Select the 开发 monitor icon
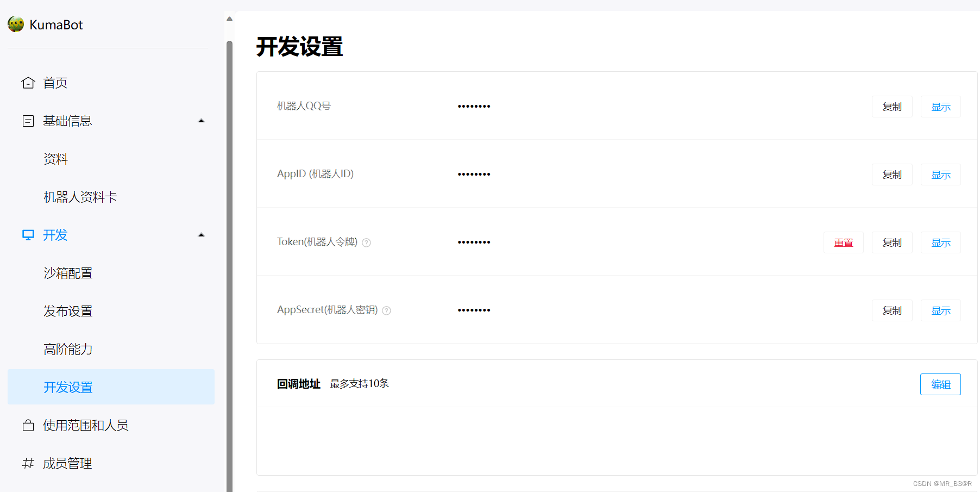Image resolution: width=980 pixels, height=492 pixels. click(x=28, y=235)
